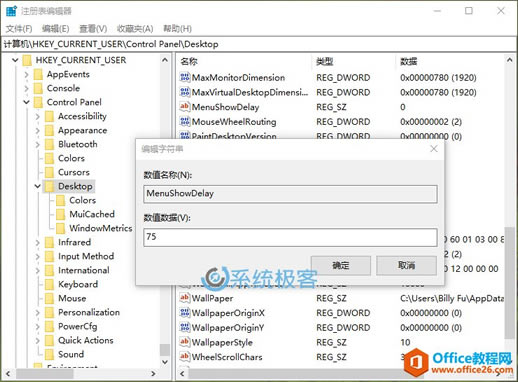
Task: Click the tree pane vertical scrollbar thumb
Action: click(x=165, y=349)
